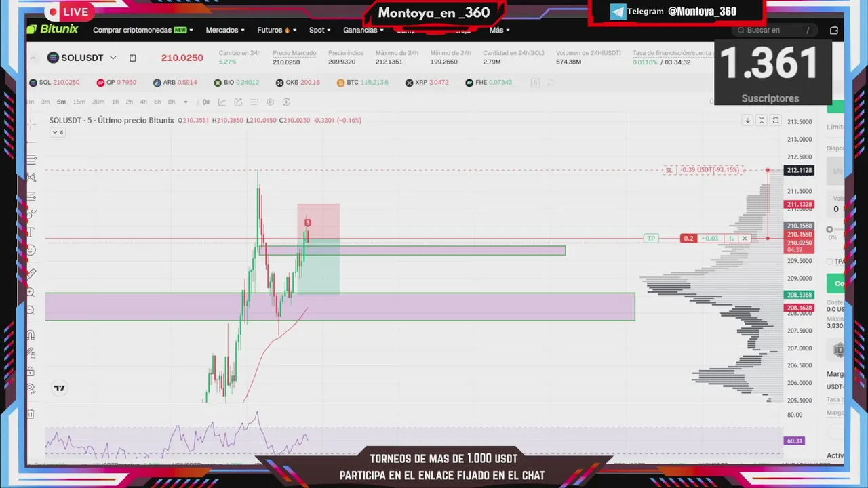The height and width of the screenshot is (488, 868).
Task: Select the 4h timeframe
Action: click(143, 102)
